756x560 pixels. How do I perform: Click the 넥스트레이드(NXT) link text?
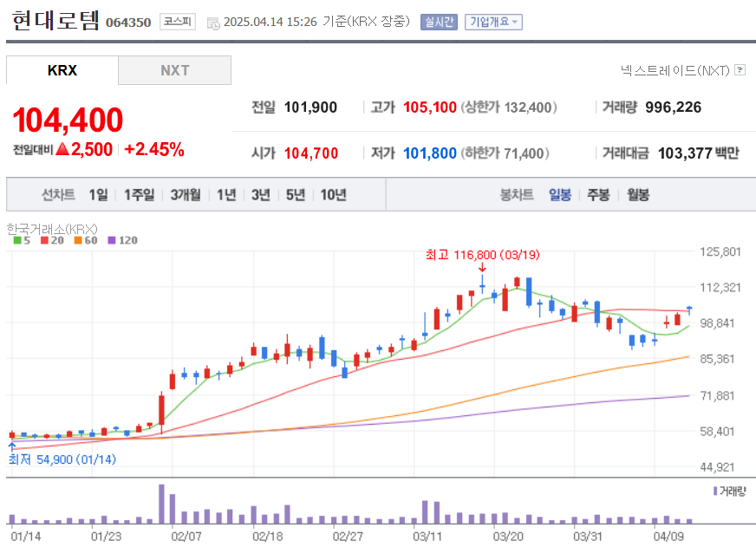[675, 71]
